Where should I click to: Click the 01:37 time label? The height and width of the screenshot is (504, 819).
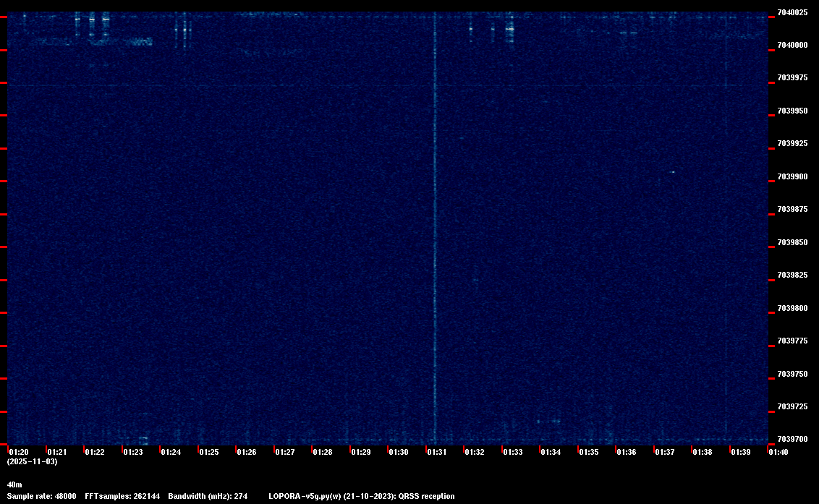click(x=664, y=452)
